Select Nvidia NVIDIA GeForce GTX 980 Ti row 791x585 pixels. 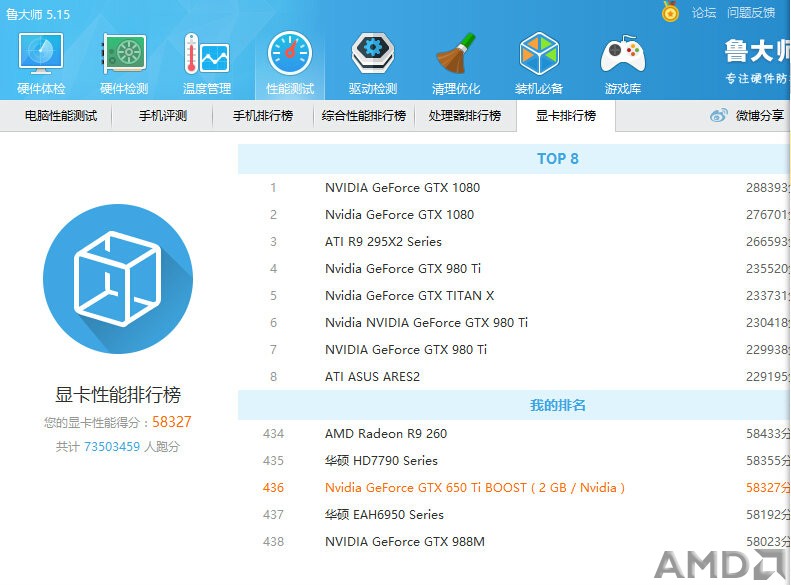514,323
